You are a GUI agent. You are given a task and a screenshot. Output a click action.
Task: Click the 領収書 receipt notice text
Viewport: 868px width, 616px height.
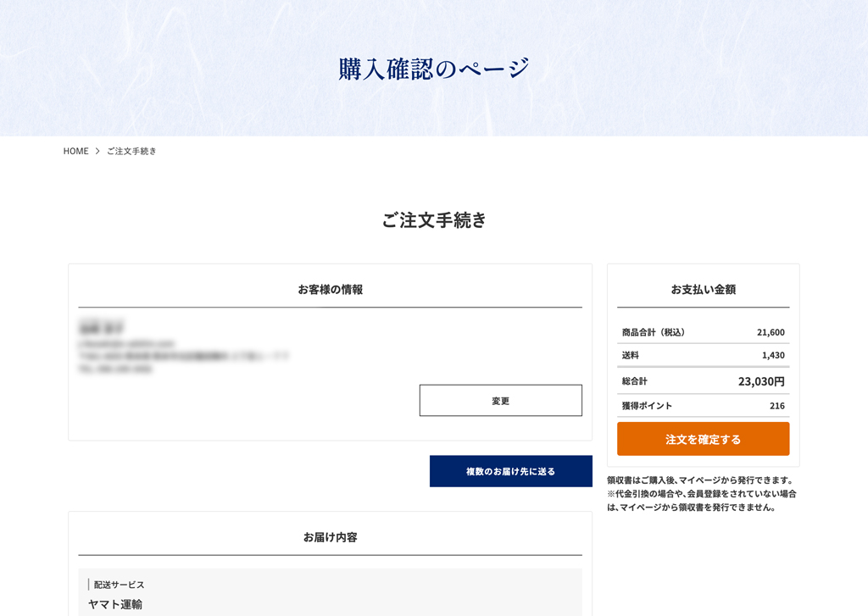[702, 494]
